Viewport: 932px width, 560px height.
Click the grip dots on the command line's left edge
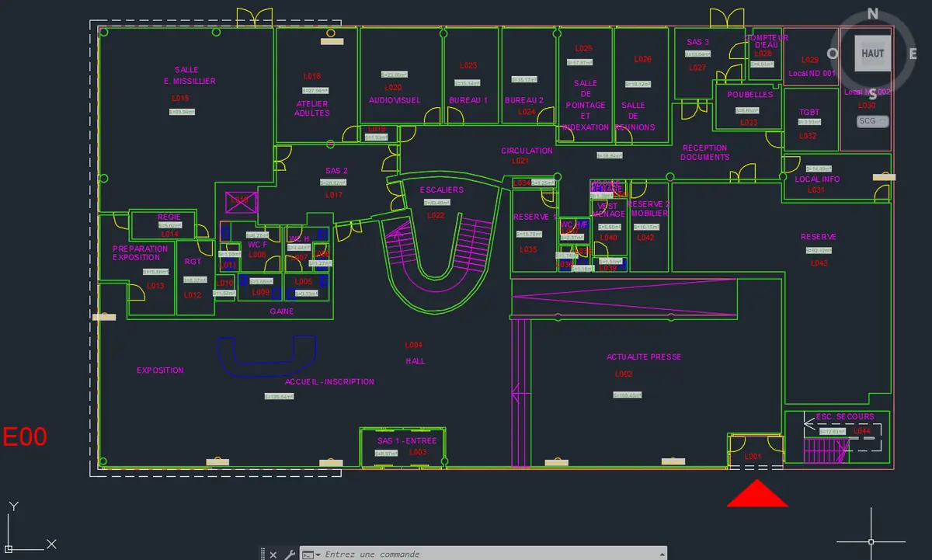coord(263,554)
